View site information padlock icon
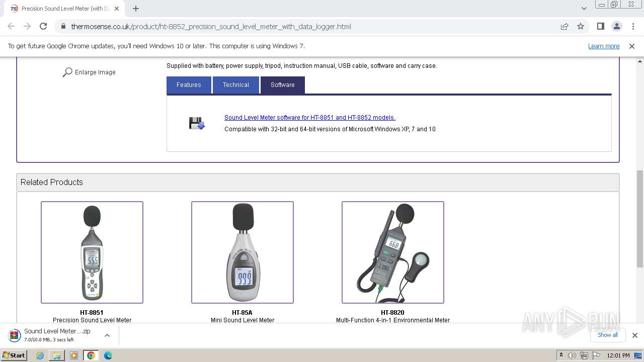644x362 pixels. 63,26
